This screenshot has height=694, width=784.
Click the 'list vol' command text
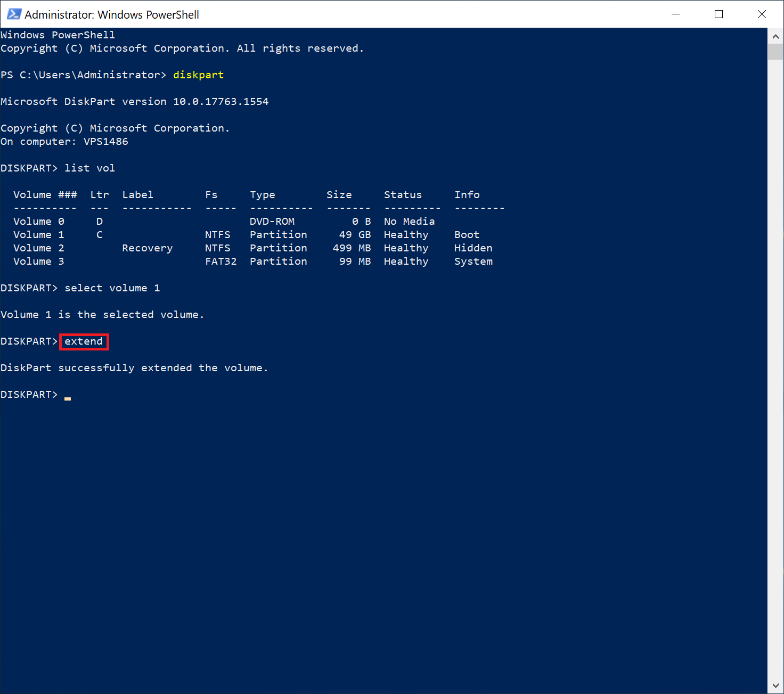tap(89, 168)
